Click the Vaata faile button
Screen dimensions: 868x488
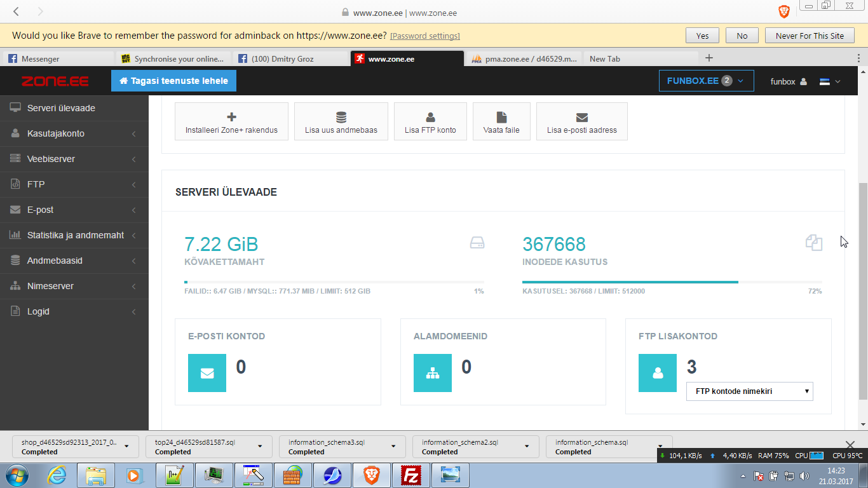click(x=501, y=121)
